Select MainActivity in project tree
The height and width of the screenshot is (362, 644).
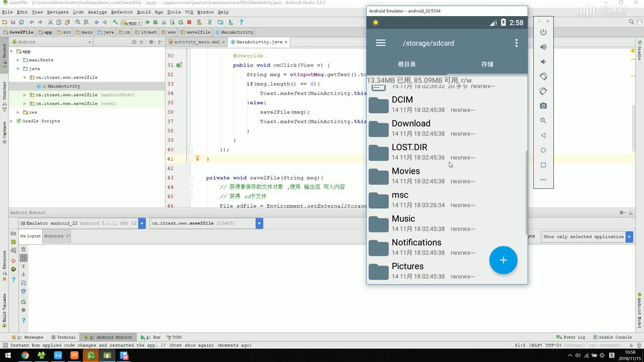(x=63, y=86)
